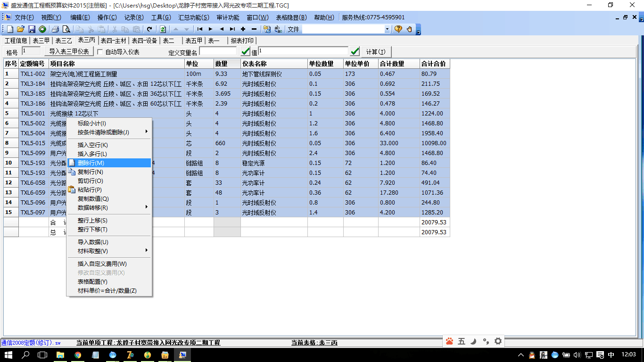
Task: Choose 导入数据(U) menu entry
Action: click(x=109, y=242)
